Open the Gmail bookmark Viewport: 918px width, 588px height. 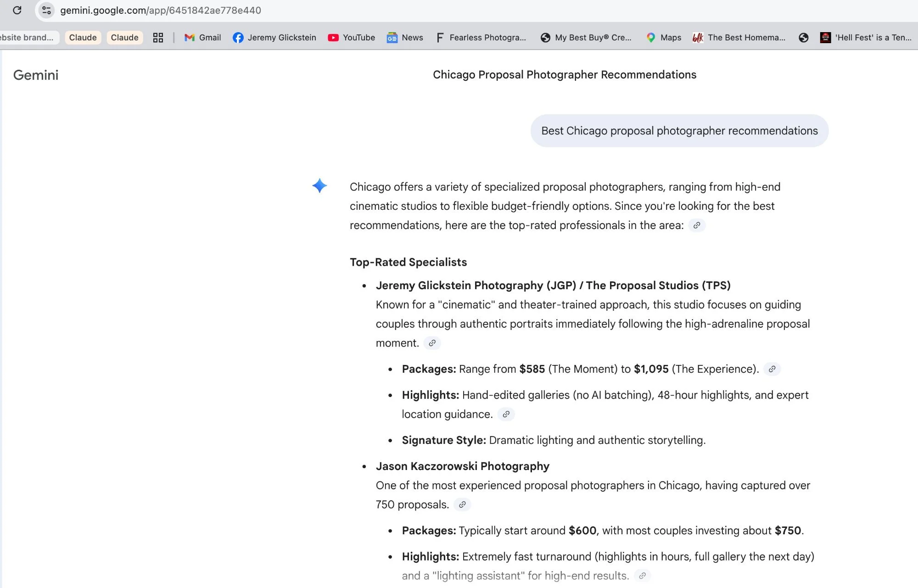tap(202, 38)
